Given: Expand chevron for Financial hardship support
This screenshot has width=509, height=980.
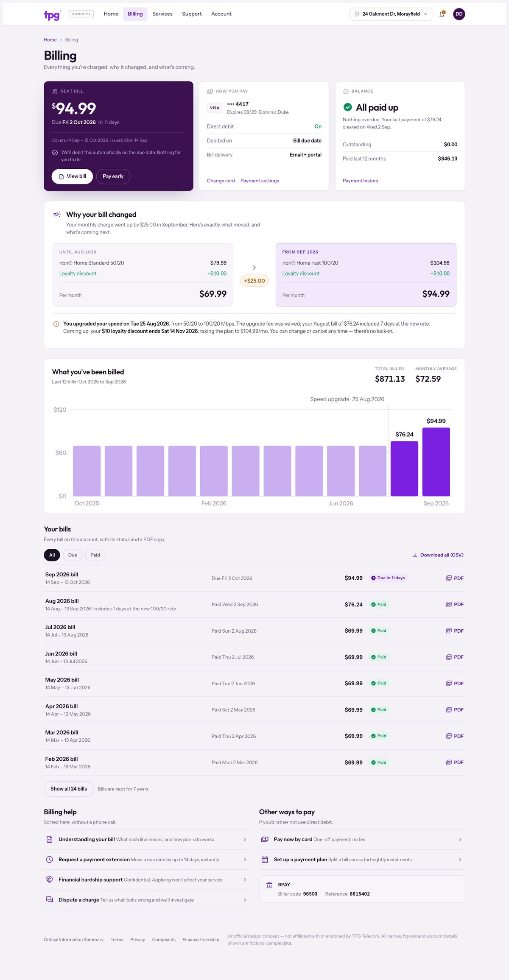Looking at the screenshot, I should [245, 880].
